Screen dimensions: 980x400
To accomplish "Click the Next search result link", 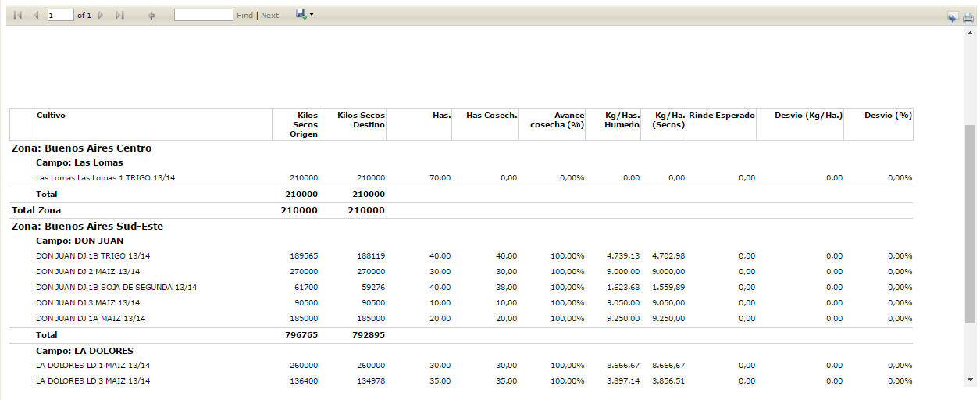I will tap(269, 16).
